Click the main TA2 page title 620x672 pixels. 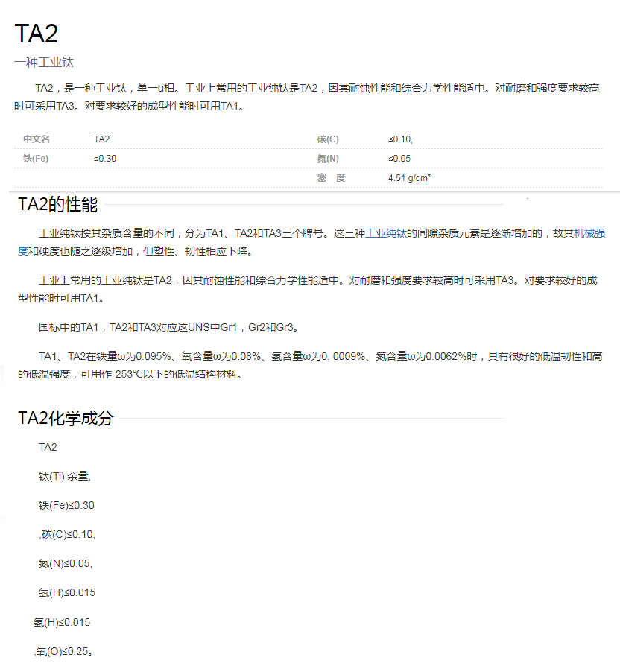(37, 34)
